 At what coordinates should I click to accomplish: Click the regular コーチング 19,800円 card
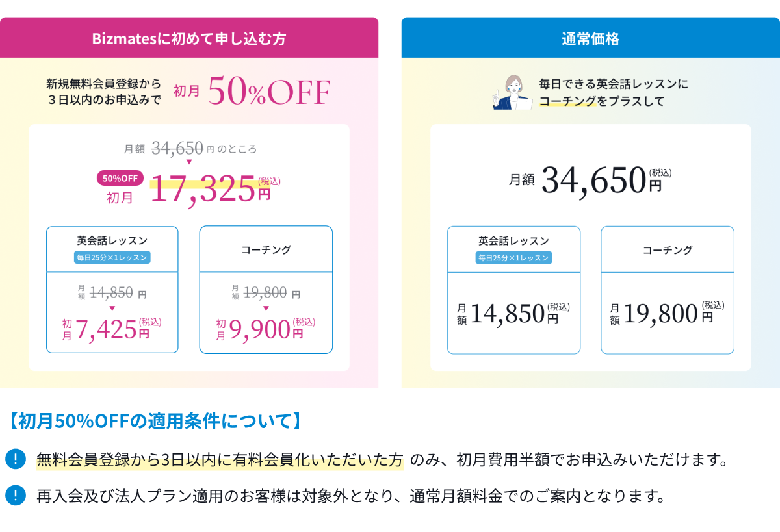(668, 290)
